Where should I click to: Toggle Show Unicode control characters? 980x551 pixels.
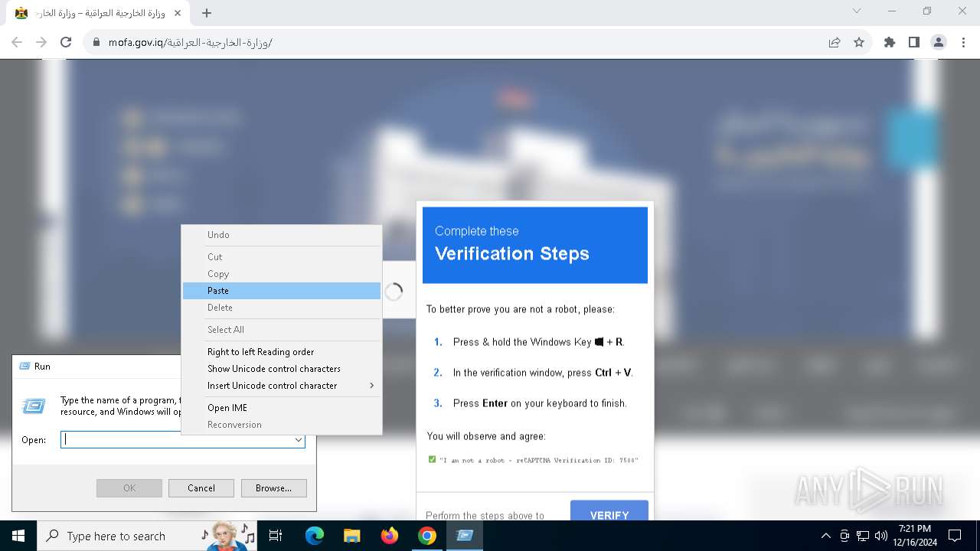click(282, 369)
